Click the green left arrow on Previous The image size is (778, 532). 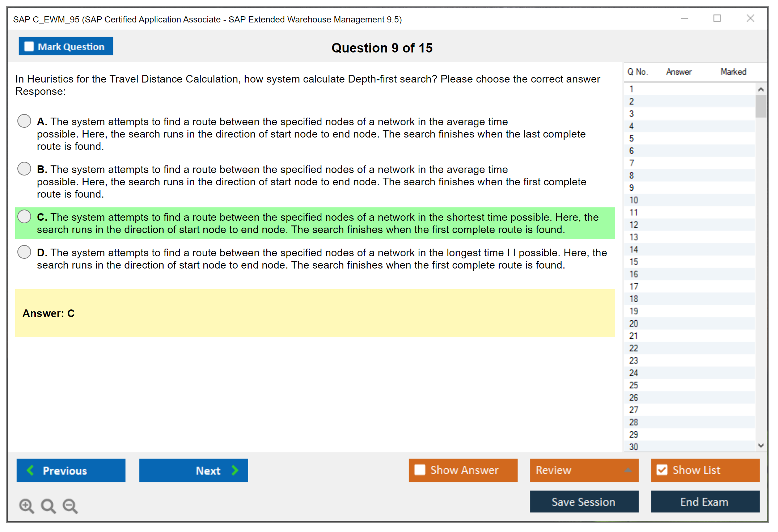(x=30, y=470)
